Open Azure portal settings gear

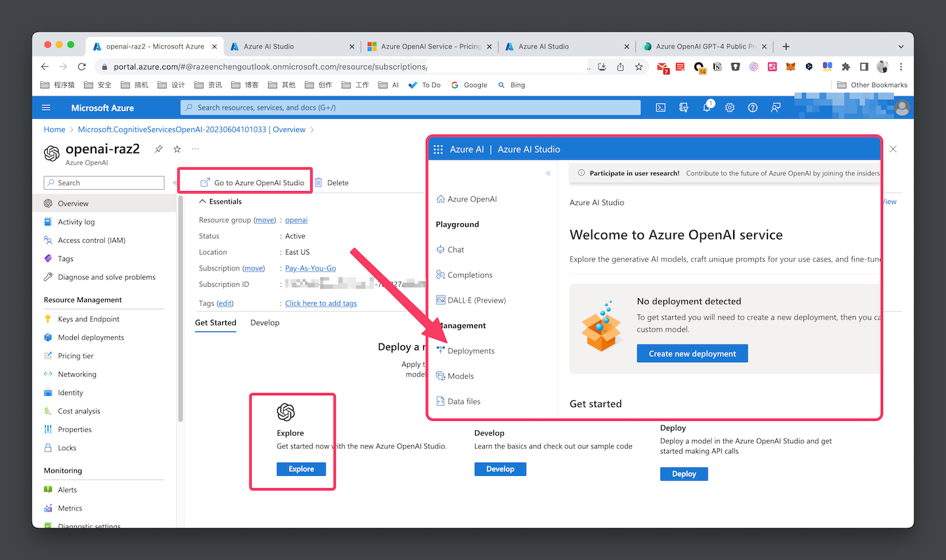(730, 108)
